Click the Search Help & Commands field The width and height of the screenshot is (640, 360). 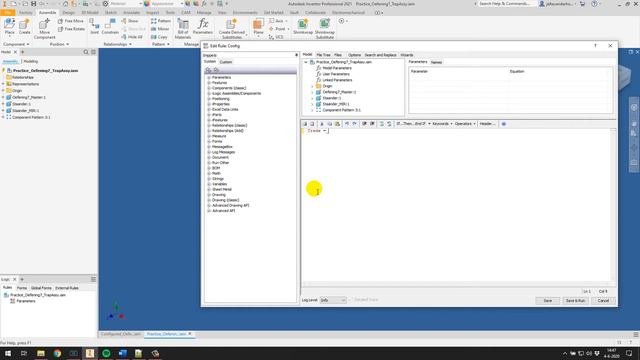505,4
